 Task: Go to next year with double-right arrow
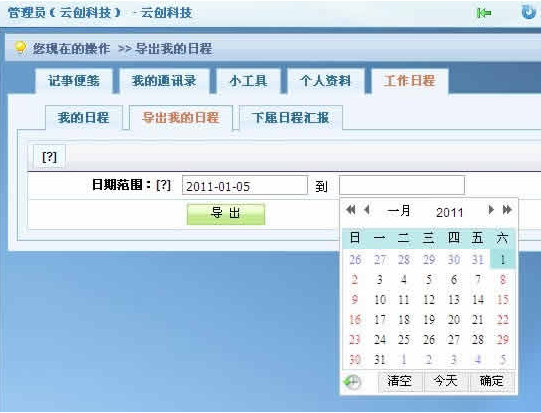[x=507, y=209]
